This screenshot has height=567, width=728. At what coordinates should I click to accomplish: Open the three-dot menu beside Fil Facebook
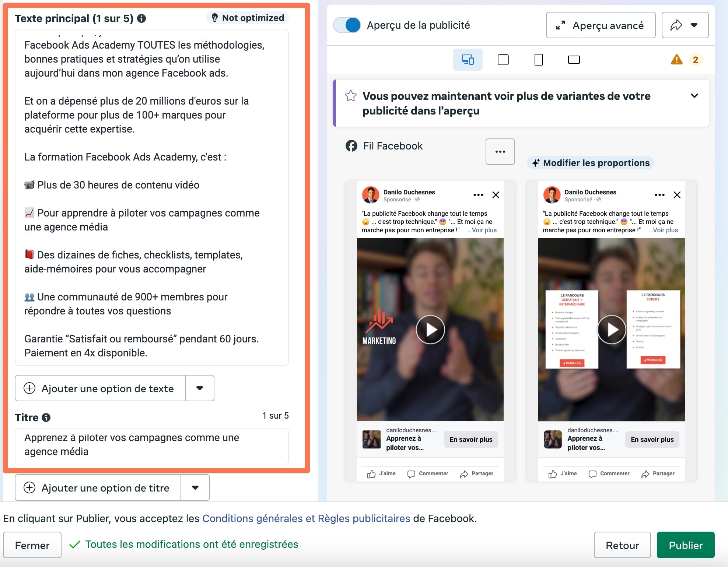click(500, 151)
